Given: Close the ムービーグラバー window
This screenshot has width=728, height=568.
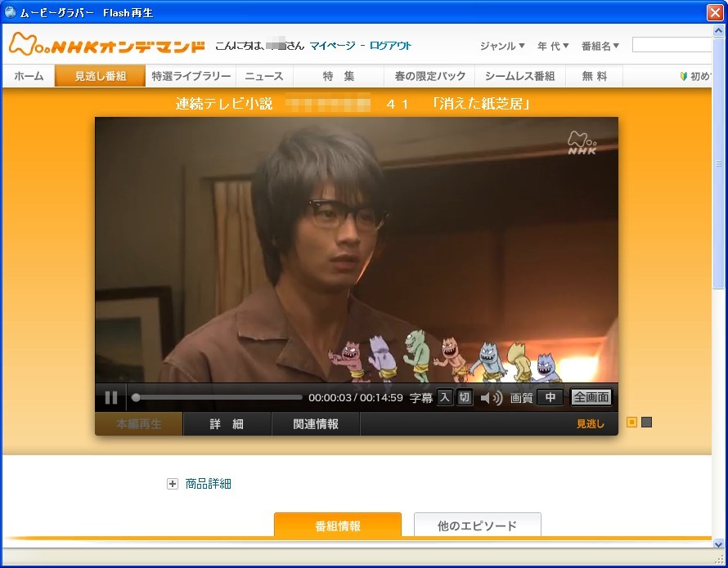Looking at the screenshot, I should coord(716,12).
